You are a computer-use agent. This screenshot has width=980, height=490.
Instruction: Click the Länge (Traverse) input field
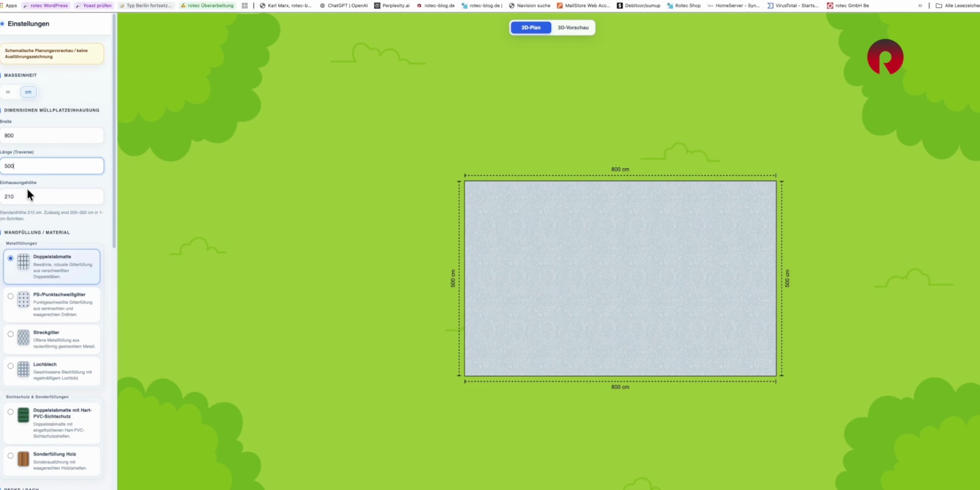pos(52,166)
